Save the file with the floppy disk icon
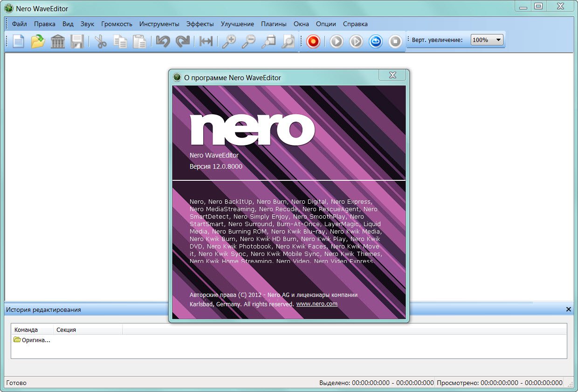 pyautogui.click(x=77, y=41)
